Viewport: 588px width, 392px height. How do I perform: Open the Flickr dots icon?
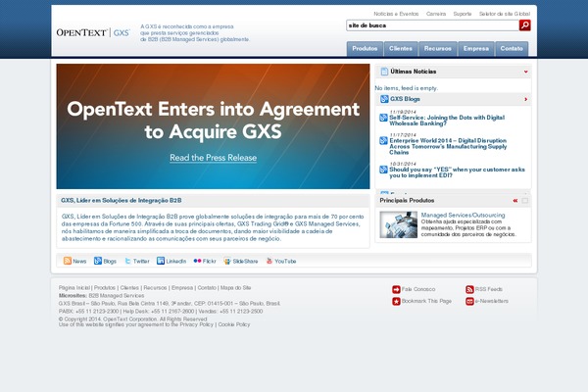point(197,261)
